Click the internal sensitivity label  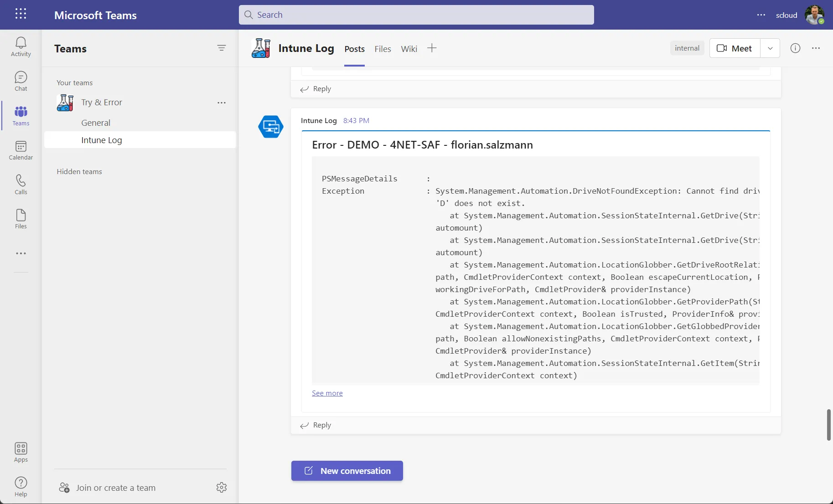pyautogui.click(x=687, y=48)
